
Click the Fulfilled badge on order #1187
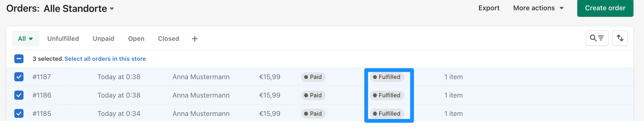pos(387,77)
